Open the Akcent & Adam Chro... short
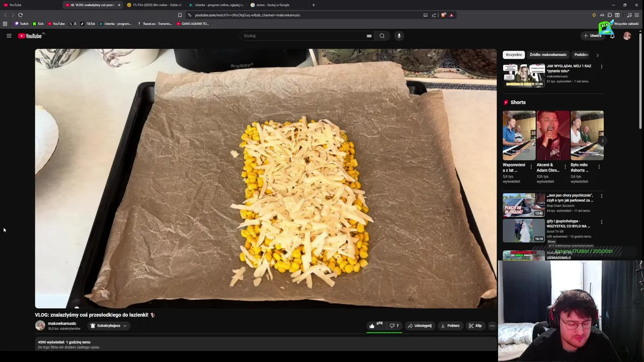644x362 pixels. coord(553,135)
